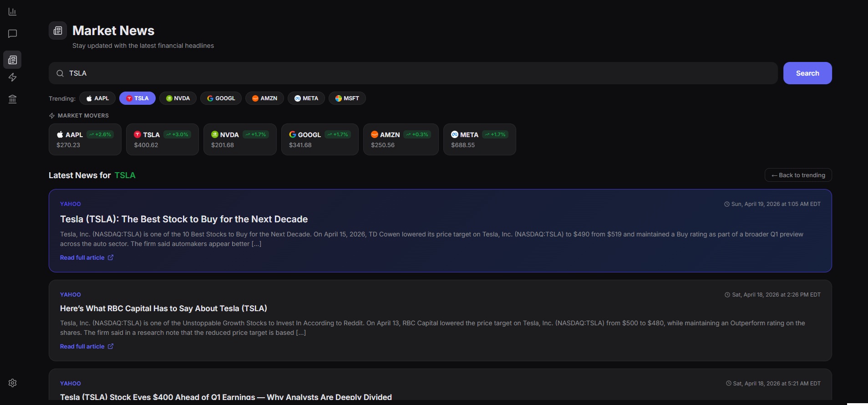Image resolution: width=868 pixels, height=405 pixels.
Task: Click Meta logo in META trending chip
Action: (297, 98)
